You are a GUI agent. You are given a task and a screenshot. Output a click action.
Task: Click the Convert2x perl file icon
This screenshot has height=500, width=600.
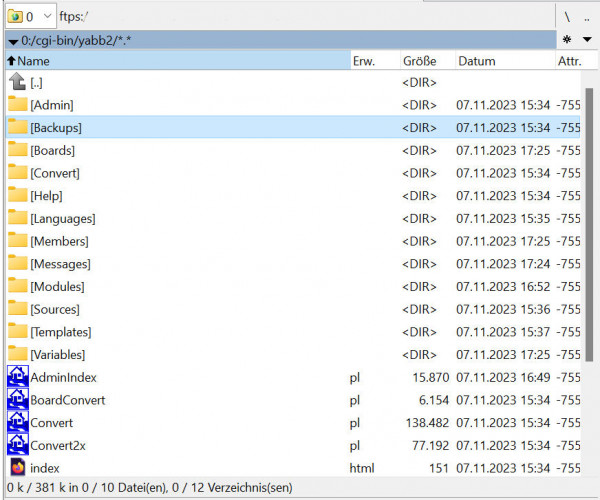(x=18, y=444)
